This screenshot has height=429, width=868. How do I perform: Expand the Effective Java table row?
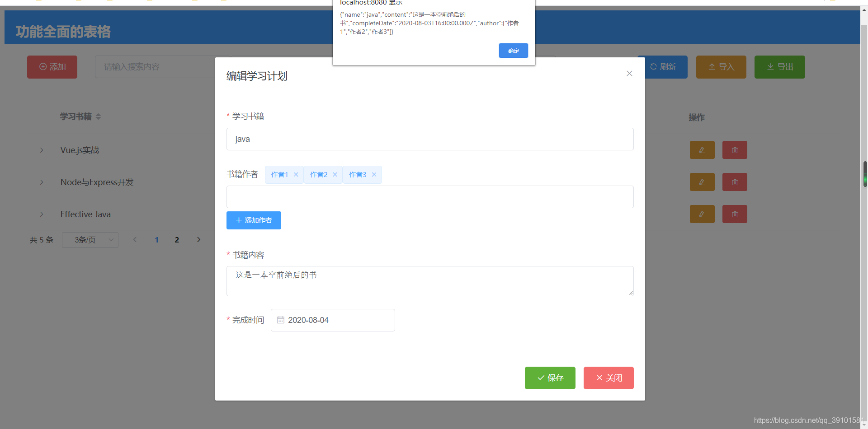[x=42, y=214]
